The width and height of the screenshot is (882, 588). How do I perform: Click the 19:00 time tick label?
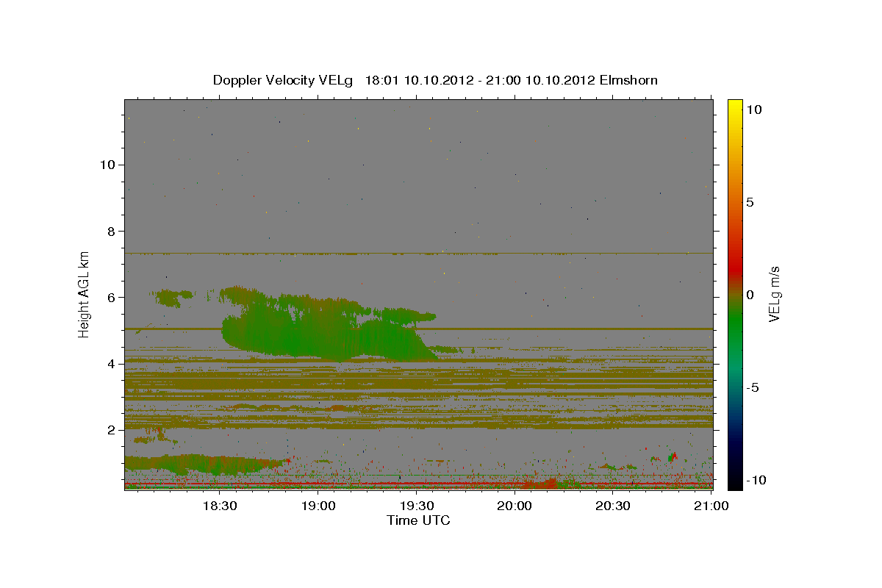tap(318, 506)
